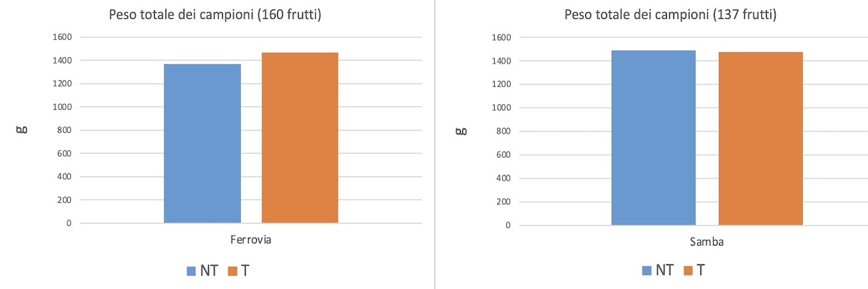Click the T legend text in Ferrovia chart
The height and width of the screenshot is (289, 868).
tap(245, 271)
